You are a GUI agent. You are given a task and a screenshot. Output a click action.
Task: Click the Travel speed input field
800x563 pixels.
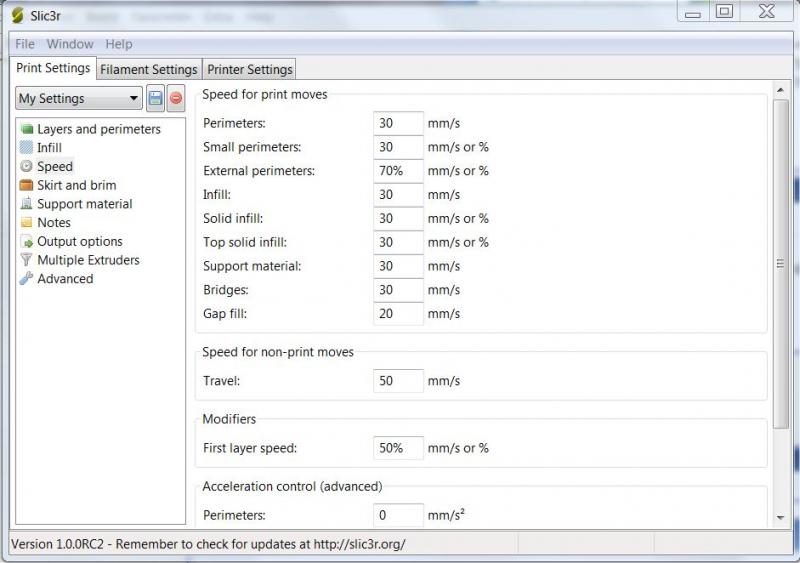pyautogui.click(x=398, y=381)
